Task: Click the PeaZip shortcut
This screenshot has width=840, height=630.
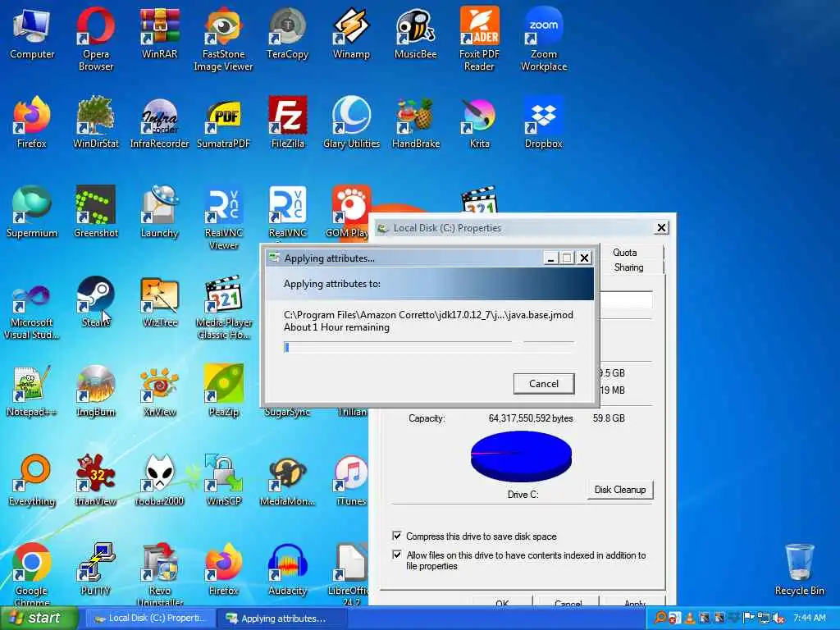Action: tap(223, 391)
